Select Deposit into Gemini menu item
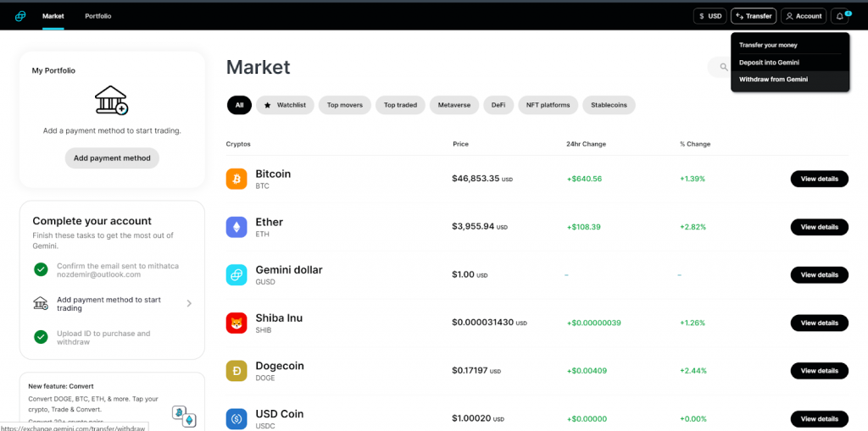868x431 pixels. [x=790, y=63]
